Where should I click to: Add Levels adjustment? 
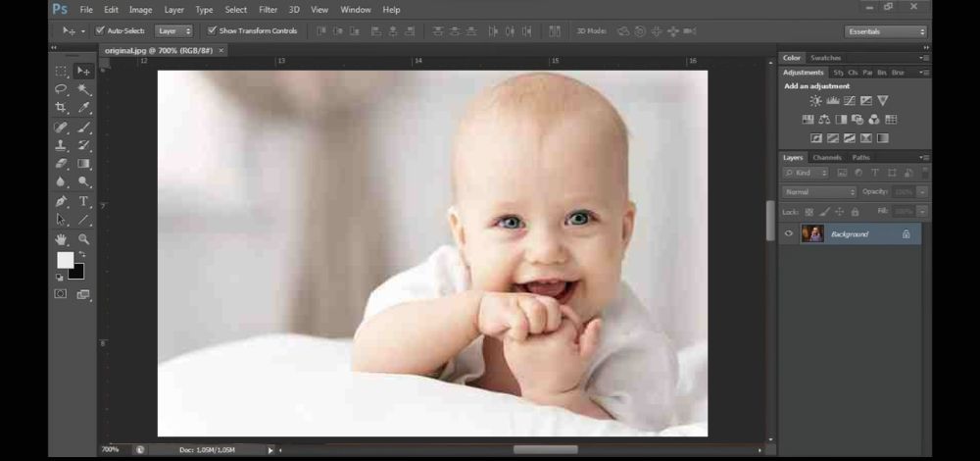click(x=832, y=101)
